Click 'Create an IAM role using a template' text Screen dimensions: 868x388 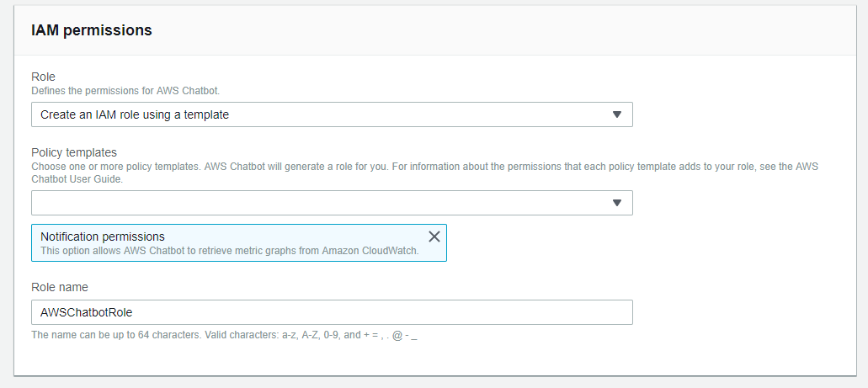(x=135, y=114)
